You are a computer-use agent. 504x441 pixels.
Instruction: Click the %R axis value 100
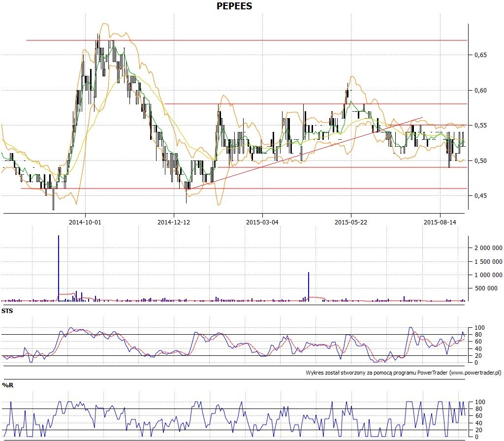pos(479,402)
